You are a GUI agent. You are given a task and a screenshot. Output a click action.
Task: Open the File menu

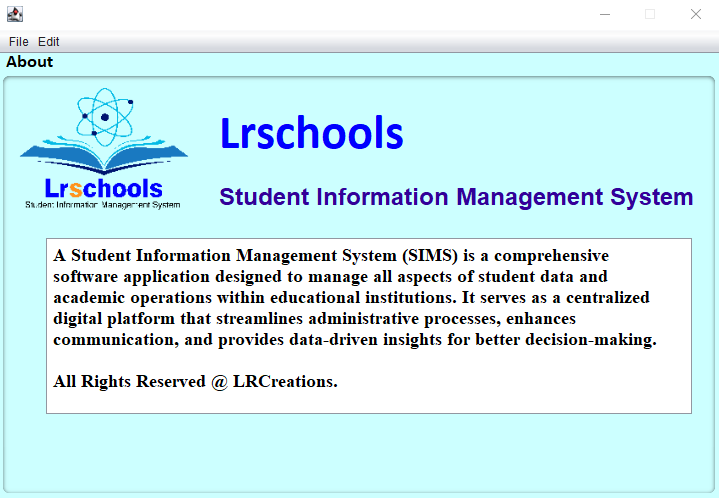(x=18, y=42)
